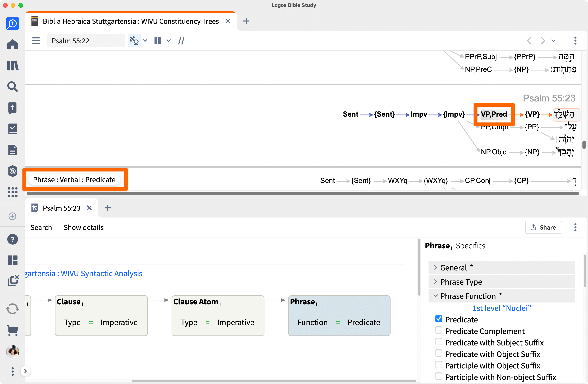Screen dimensions: 588x384
Task: Check the Predicate Complement checkbox
Action: click(439, 330)
